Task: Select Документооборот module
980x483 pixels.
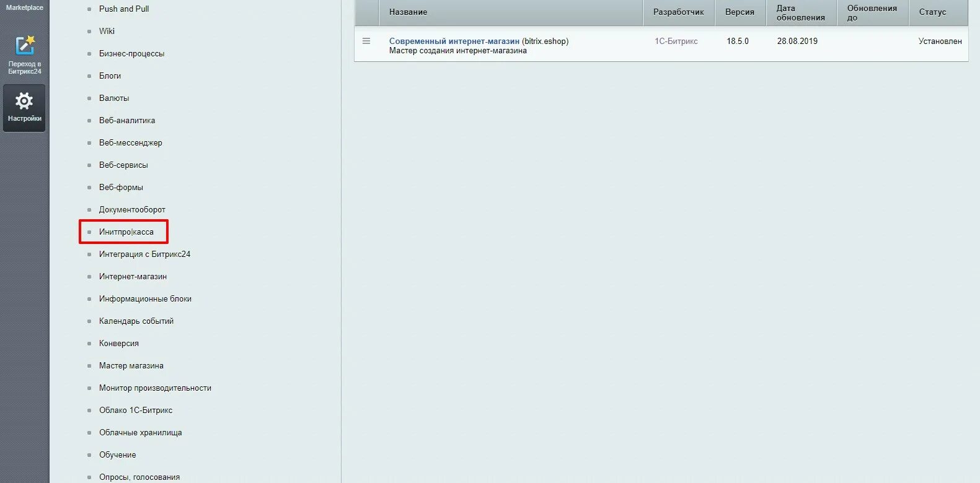Action: [x=132, y=209]
